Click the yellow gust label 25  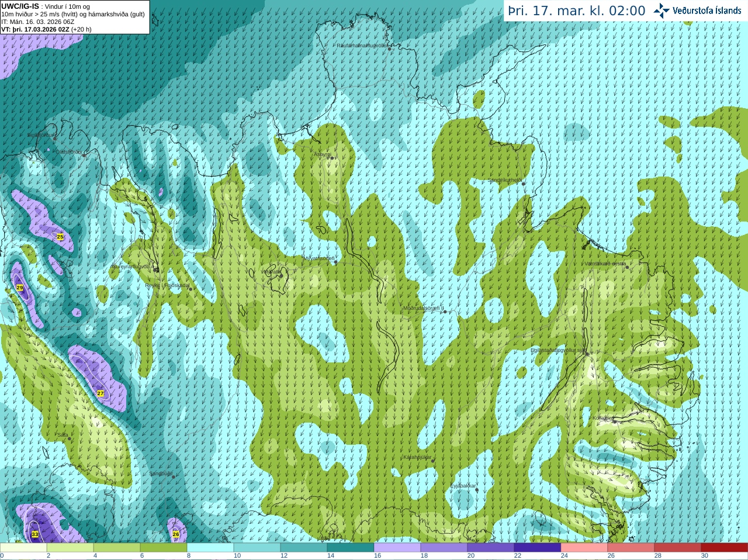tap(60, 237)
